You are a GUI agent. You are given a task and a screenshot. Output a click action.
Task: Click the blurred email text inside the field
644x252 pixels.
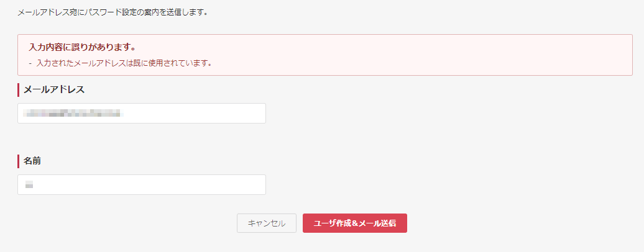pyautogui.click(x=73, y=114)
